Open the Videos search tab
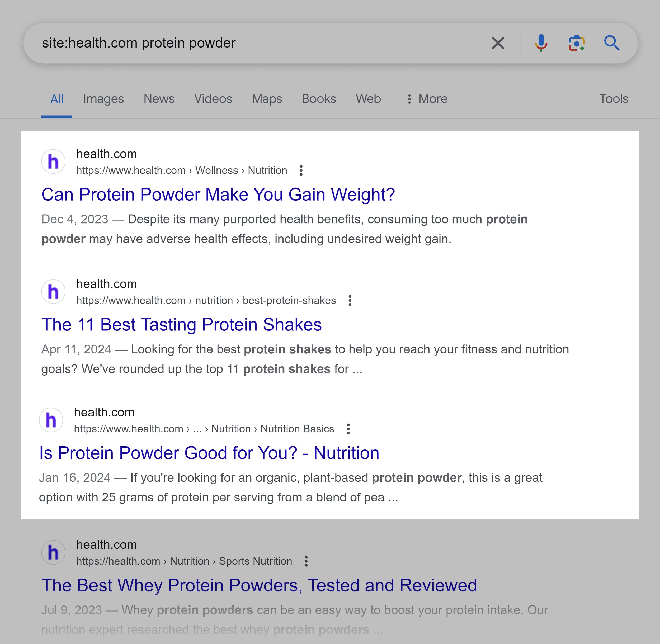The image size is (660, 644). click(x=213, y=99)
